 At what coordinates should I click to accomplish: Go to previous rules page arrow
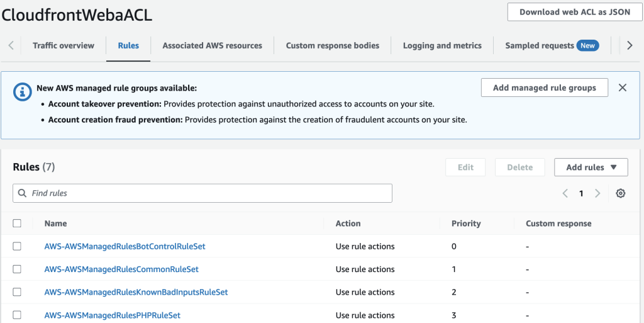tap(565, 193)
